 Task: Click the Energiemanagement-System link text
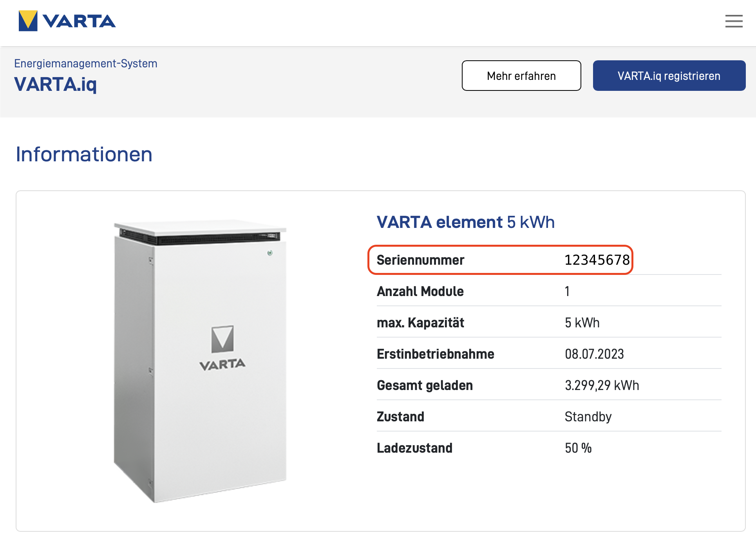86,63
